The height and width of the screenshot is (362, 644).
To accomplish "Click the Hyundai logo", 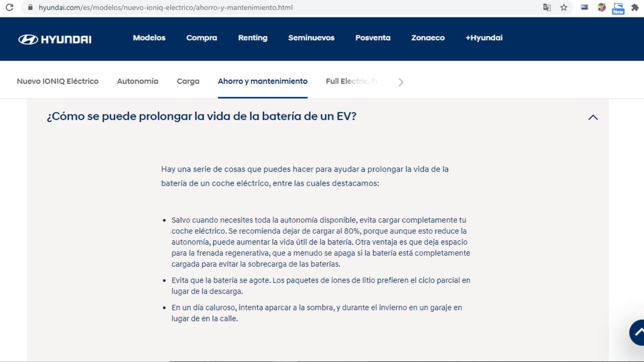I will click(55, 39).
